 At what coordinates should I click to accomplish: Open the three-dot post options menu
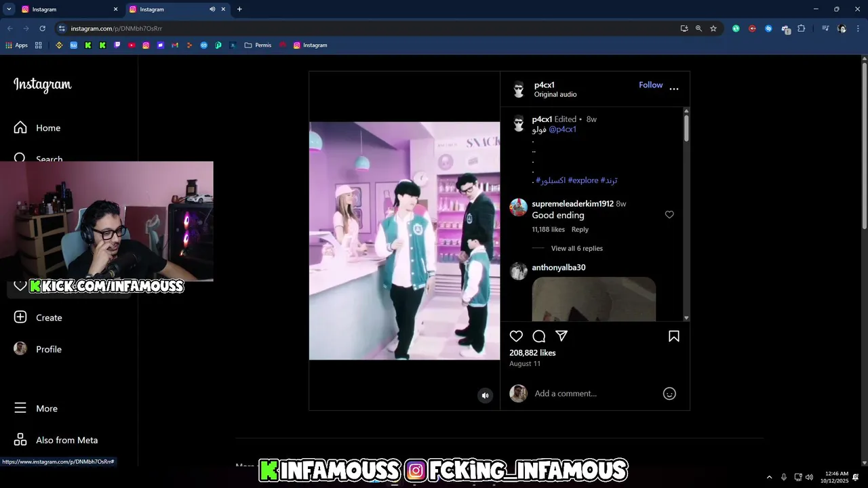click(x=674, y=89)
